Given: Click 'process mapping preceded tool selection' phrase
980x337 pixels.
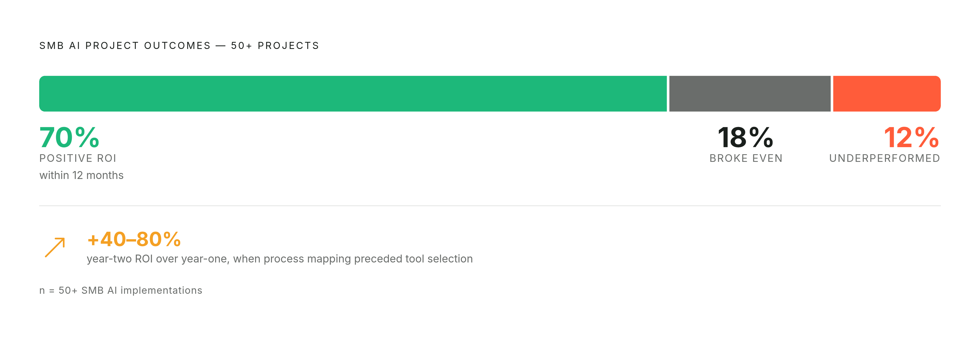Looking at the screenshot, I should click(368, 259).
